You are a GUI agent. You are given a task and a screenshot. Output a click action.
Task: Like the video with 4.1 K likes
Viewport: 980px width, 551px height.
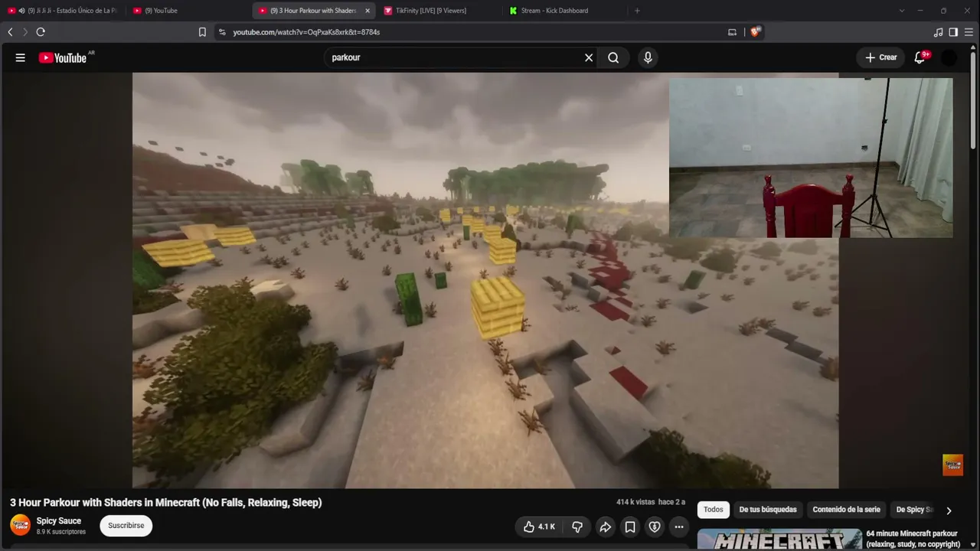point(540,527)
